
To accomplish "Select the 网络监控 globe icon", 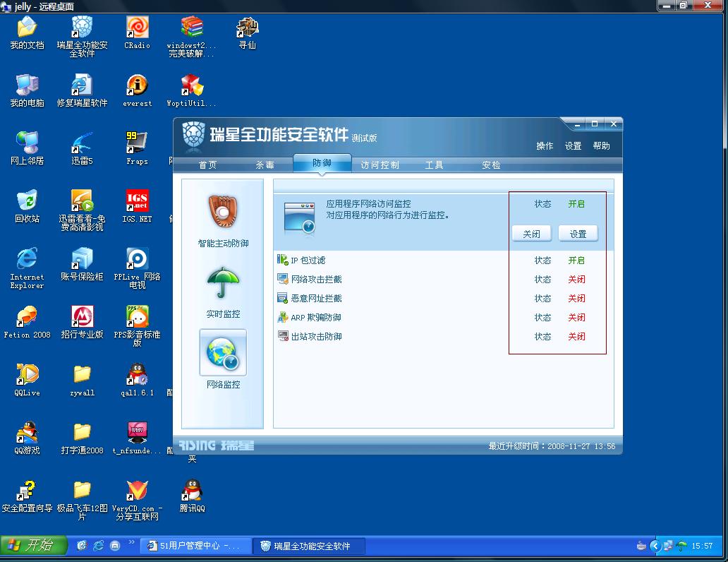I will tap(223, 352).
